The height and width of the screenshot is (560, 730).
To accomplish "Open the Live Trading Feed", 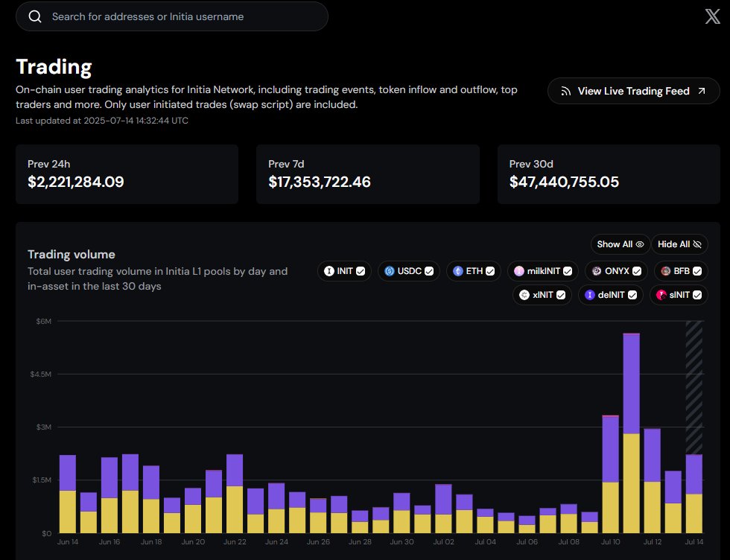I will coord(632,91).
